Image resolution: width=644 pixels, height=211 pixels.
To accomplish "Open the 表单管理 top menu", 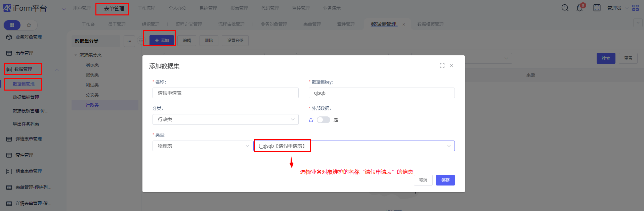I will pos(114,9).
